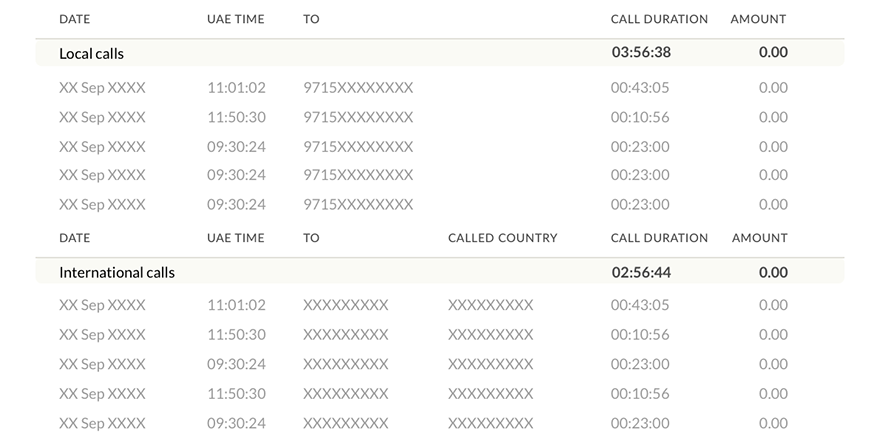
Task: Click the International calls section heading
Action: coord(117,272)
